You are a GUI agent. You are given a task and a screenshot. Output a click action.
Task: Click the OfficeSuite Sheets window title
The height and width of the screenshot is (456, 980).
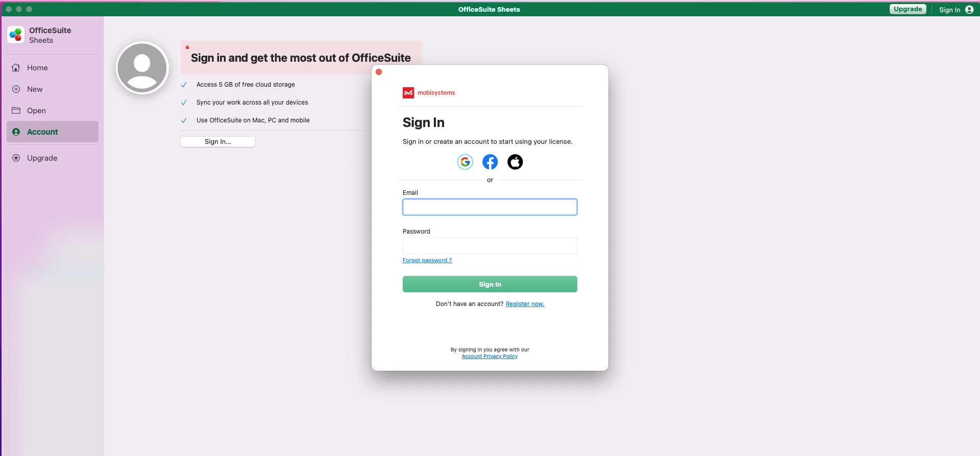point(489,9)
